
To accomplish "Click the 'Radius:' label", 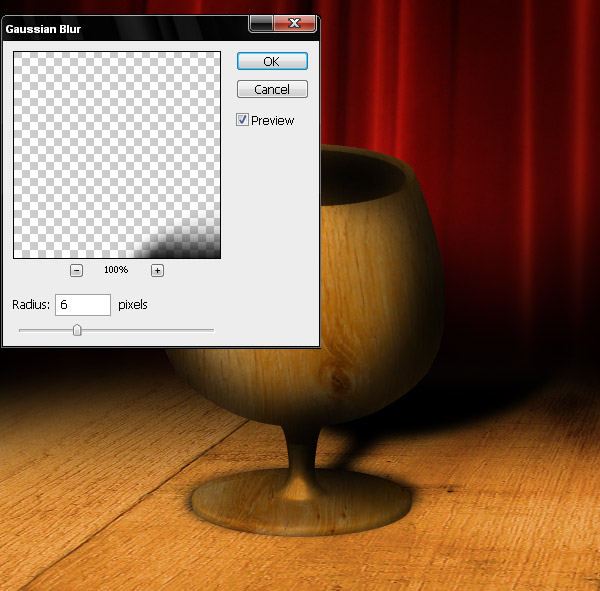I will (31, 305).
